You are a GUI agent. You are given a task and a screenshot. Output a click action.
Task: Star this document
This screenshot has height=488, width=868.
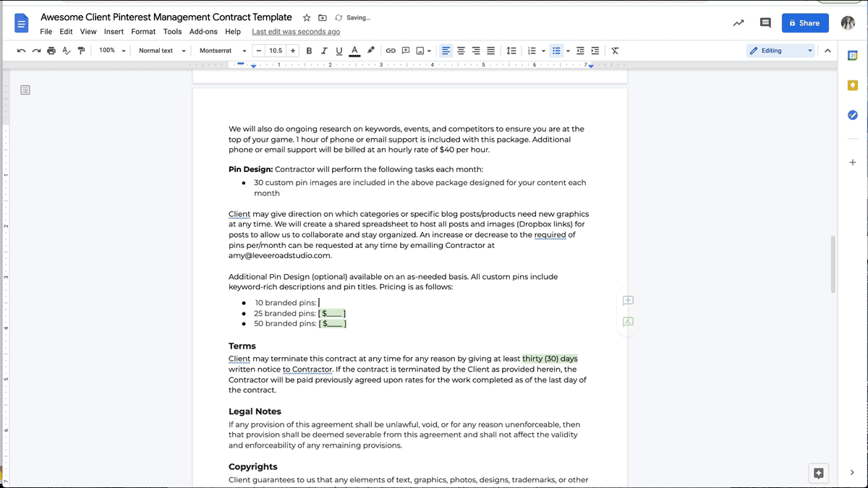click(x=307, y=17)
